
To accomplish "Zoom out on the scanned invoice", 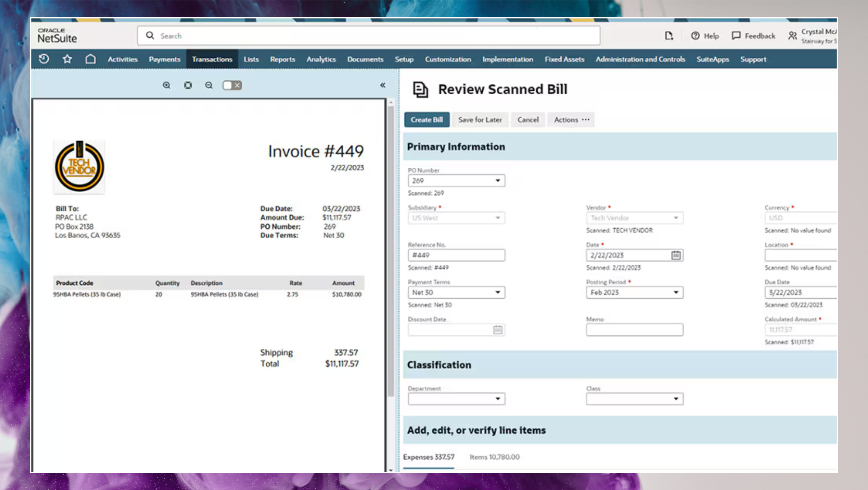I will point(209,85).
